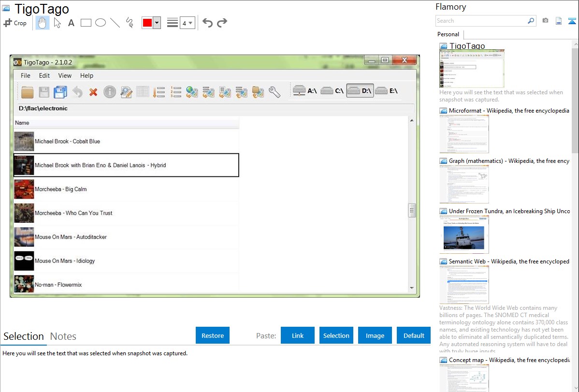Image resolution: width=579 pixels, height=392 pixels.
Task: Open the color picker dropdown arrow
Action: click(x=157, y=23)
